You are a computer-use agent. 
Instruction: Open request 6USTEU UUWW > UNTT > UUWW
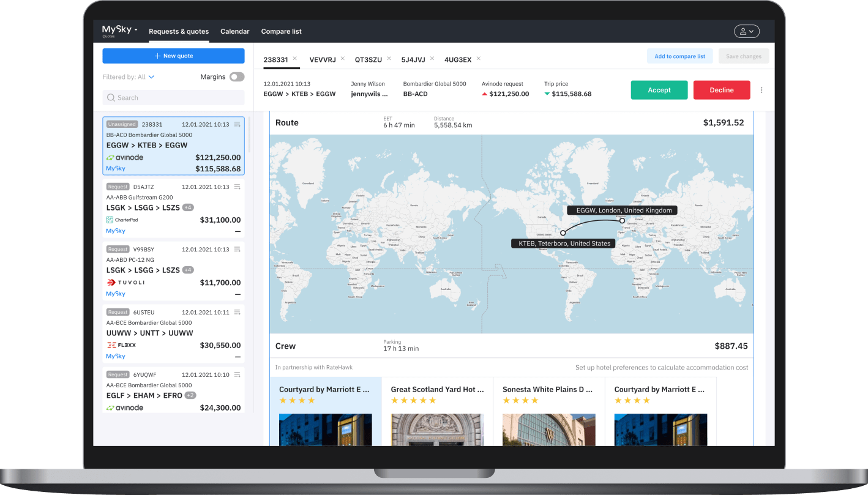point(173,333)
